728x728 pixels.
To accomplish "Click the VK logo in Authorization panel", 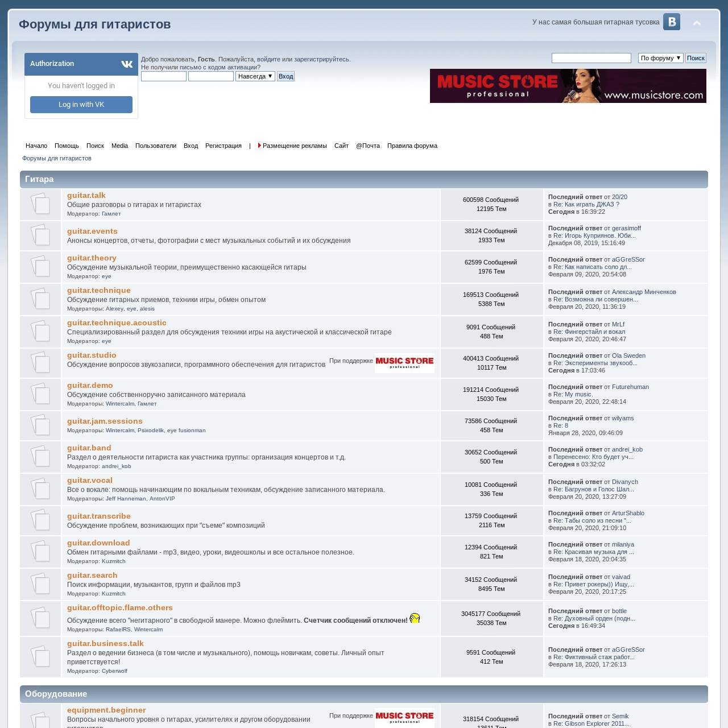I will click(127, 64).
